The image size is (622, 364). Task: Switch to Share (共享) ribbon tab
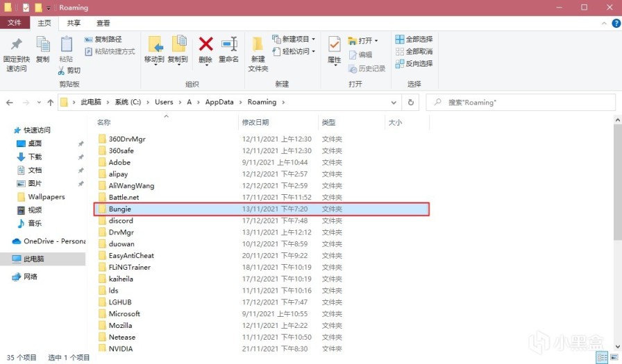[x=74, y=23]
